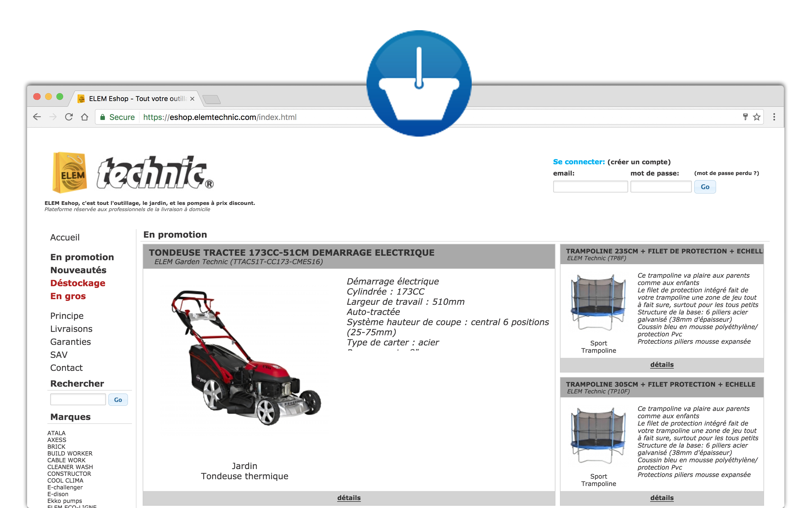The width and height of the screenshot is (812, 508).
Task: Select AXESS brand
Action: click(57, 440)
